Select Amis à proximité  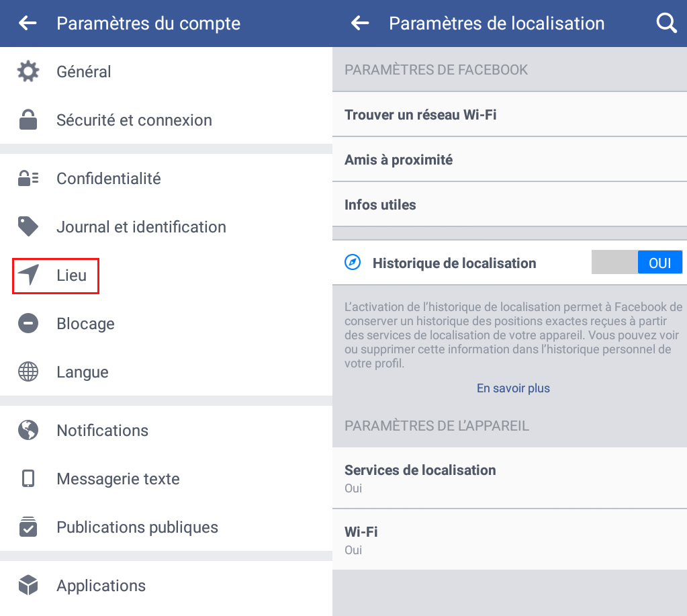point(399,159)
